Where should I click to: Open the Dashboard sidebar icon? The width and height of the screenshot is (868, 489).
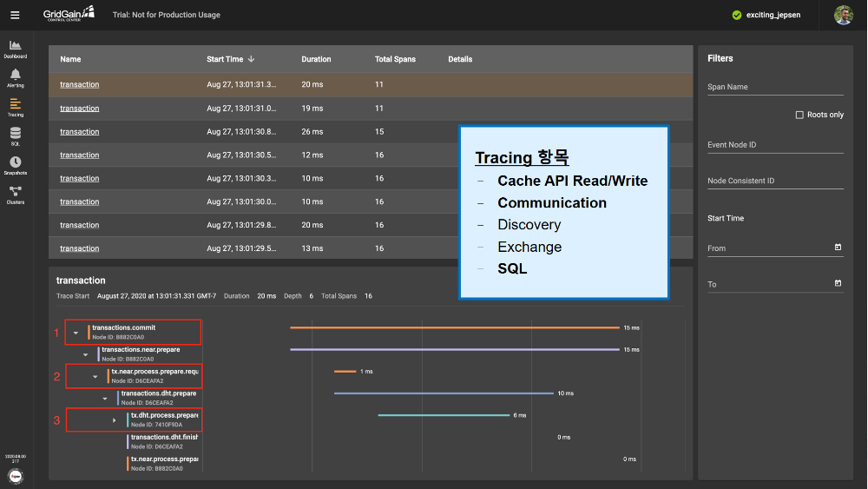pyautogui.click(x=15, y=47)
